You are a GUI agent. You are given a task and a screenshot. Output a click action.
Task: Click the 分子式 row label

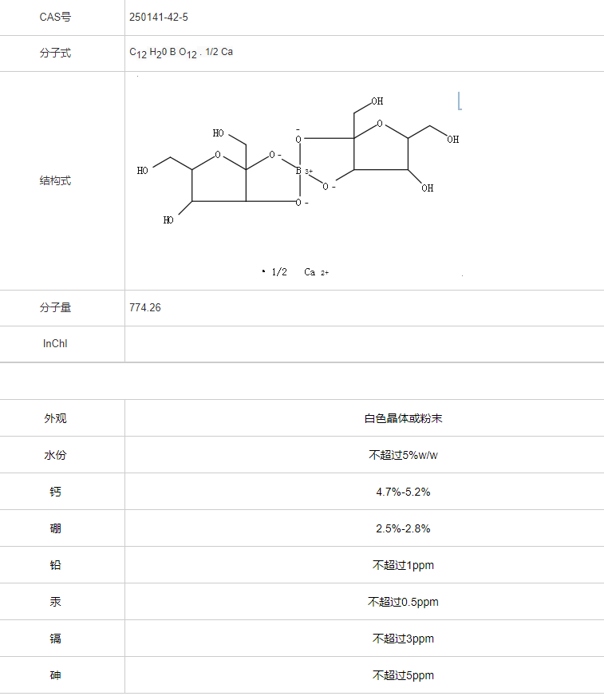tap(55, 53)
